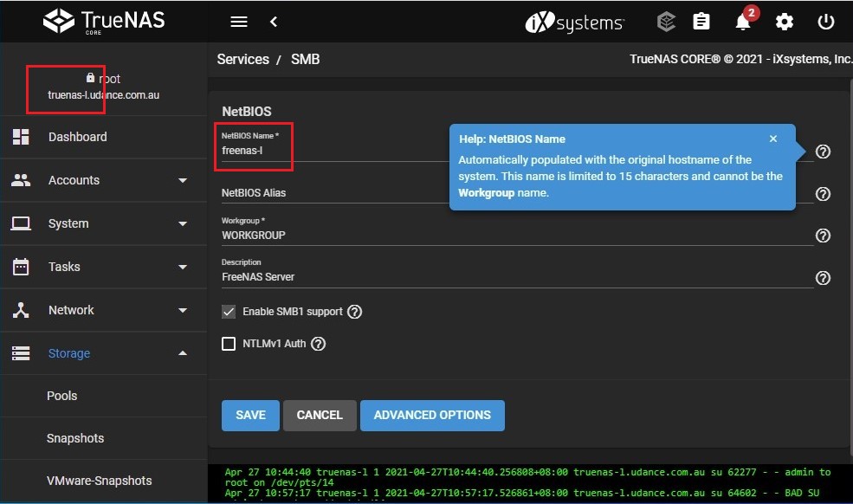Click the page vertical scrollbar
853x504 pixels.
(x=850, y=267)
